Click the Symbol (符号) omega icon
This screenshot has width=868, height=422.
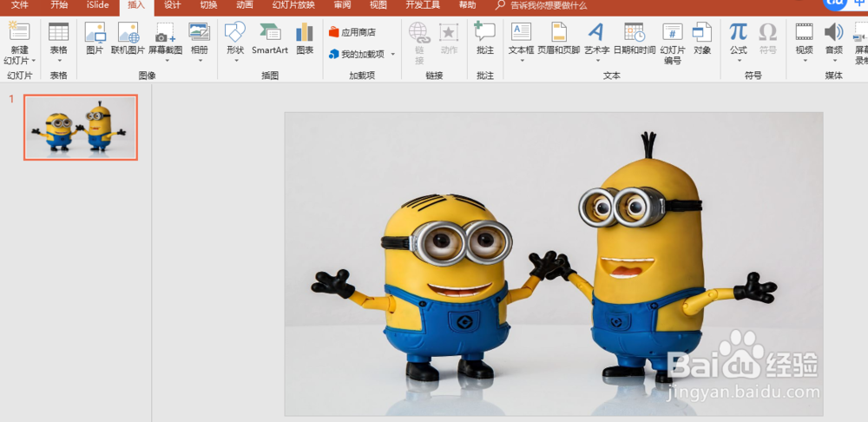pyautogui.click(x=768, y=31)
